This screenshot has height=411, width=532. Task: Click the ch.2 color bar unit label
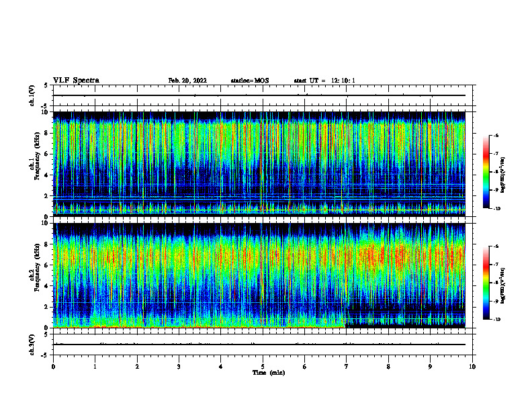pos(503,285)
